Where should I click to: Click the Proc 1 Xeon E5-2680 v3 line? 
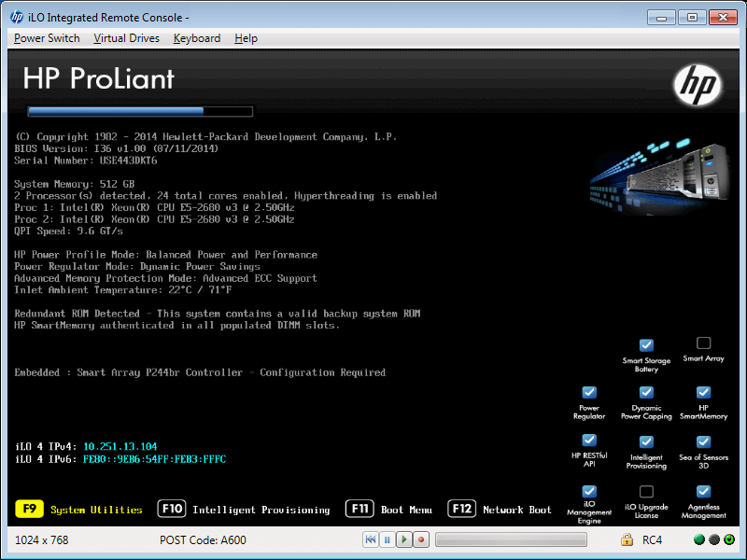coord(154,207)
